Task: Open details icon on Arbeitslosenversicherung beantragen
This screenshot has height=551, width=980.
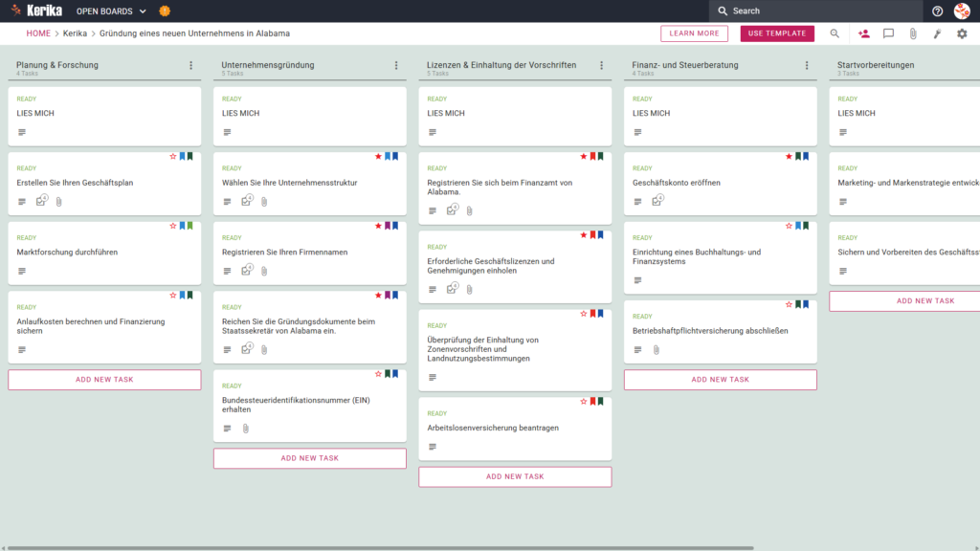Action: tap(433, 447)
